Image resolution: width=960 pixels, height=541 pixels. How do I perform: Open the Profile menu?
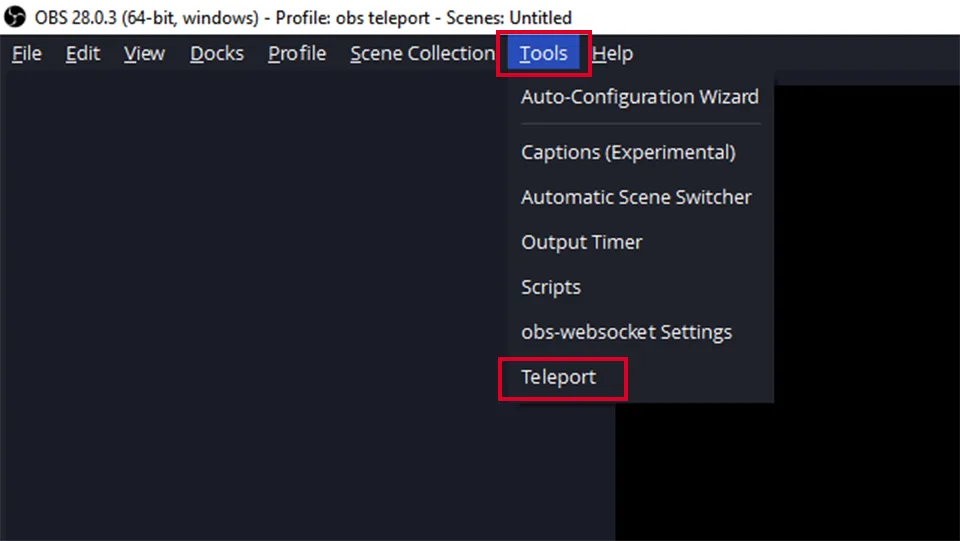coord(297,54)
